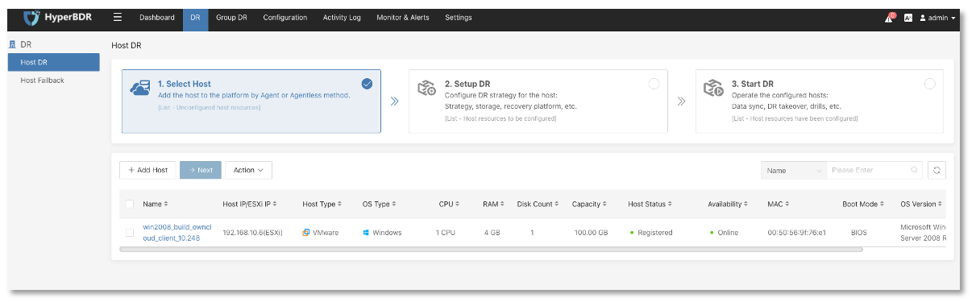Click the horizontal table scrollbar
The height and width of the screenshot is (302, 980).
click(491, 250)
